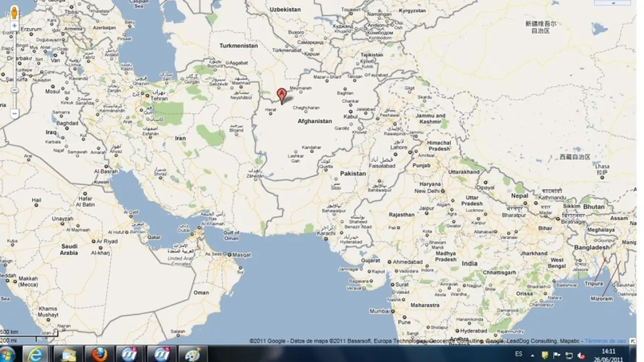644x362 pixels.
Task: Launch Internet Explorer from the taskbar
Action: (x=36, y=354)
